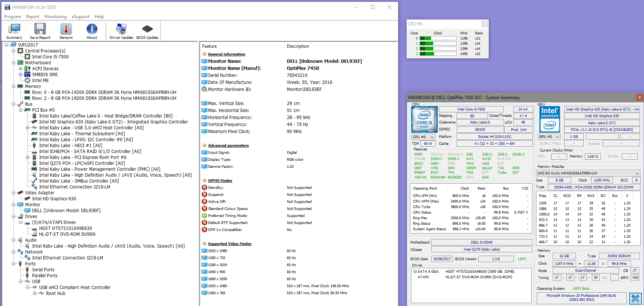Screen dimensions: 644x306
Task: Select ACPI Devices tree node
Action: coord(45,69)
